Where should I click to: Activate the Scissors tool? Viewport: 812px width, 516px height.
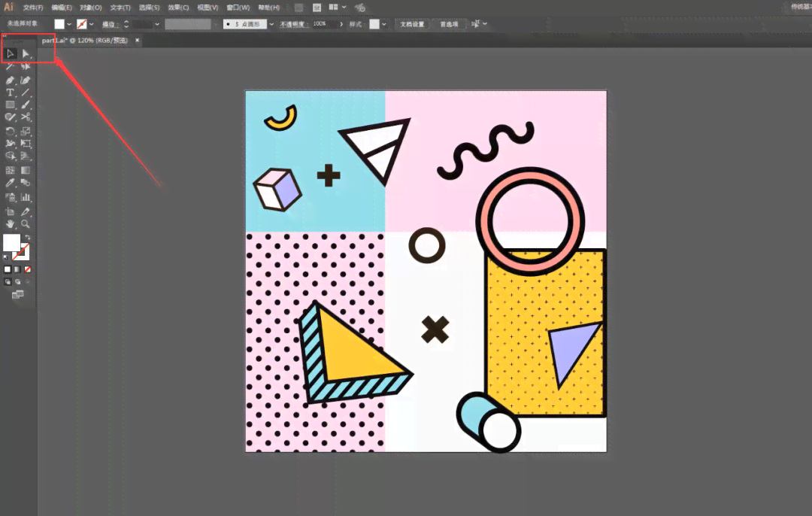click(26, 117)
